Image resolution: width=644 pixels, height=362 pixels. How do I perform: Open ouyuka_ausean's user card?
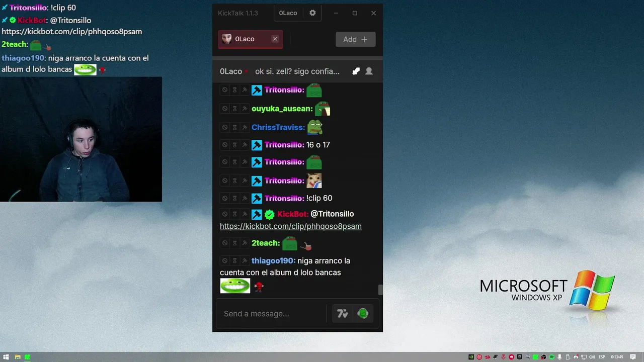tap(282, 109)
